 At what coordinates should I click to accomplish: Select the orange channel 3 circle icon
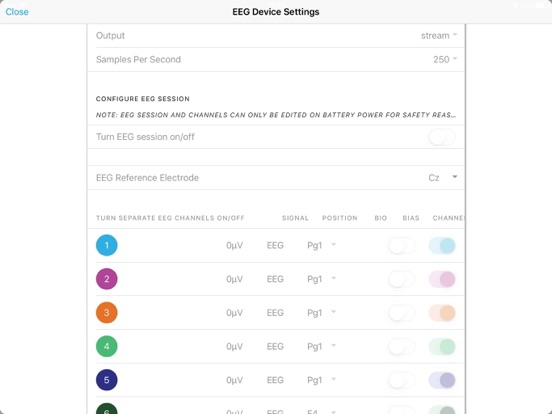tap(107, 313)
